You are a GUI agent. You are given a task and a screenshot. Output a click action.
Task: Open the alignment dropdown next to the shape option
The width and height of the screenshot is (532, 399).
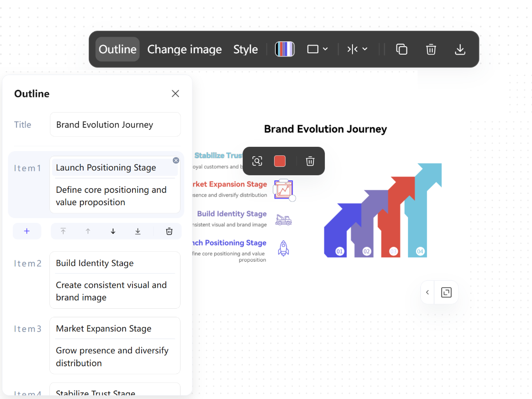tap(357, 49)
